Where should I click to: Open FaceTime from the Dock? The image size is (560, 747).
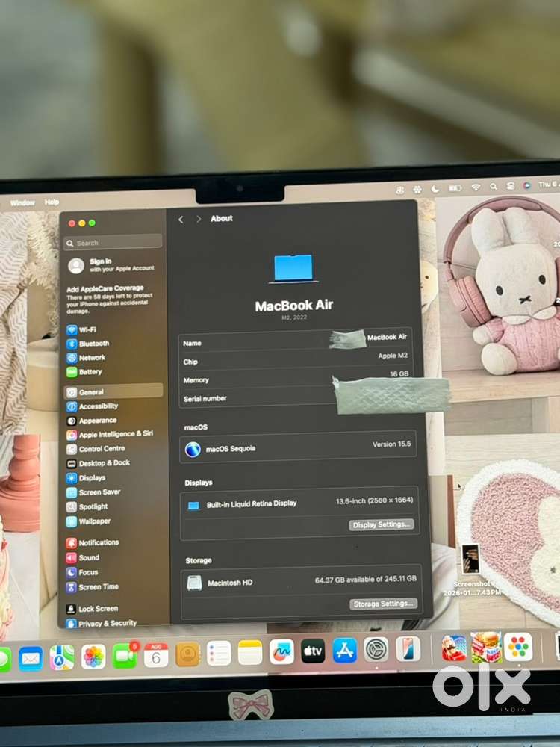pos(125,656)
